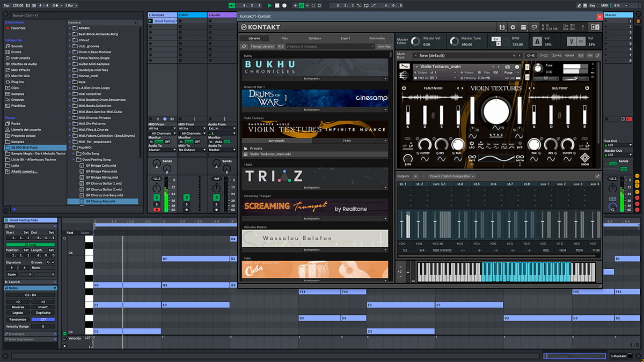Viewport: 644px width, 362px height.
Task: Toggle the track 2 activator button
Action: pos(186,198)
